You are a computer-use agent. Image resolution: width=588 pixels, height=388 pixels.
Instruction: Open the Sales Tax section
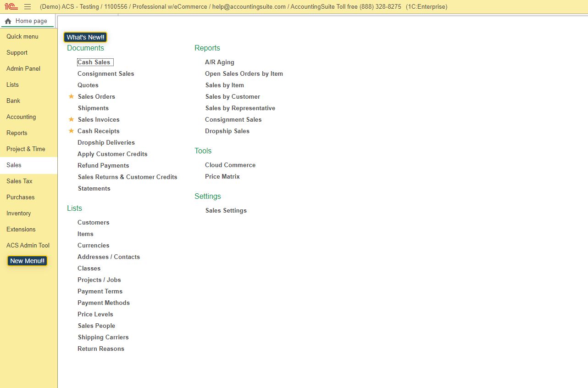28,181
